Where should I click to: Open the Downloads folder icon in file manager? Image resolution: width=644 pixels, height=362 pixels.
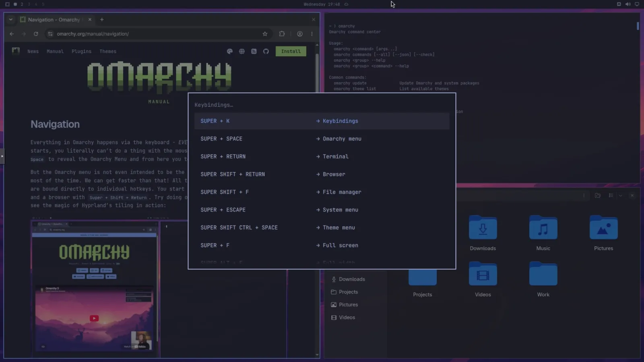[483, 228]
